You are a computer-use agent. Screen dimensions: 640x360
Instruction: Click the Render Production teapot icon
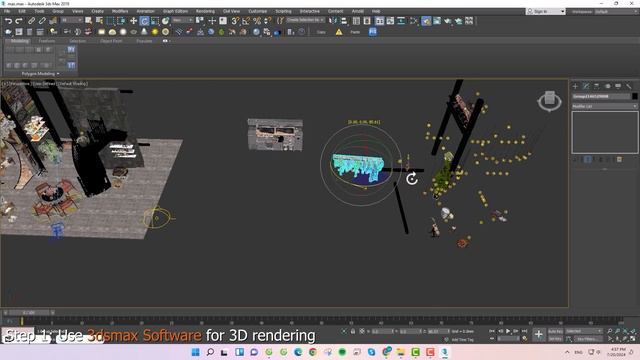click(448, 21)
